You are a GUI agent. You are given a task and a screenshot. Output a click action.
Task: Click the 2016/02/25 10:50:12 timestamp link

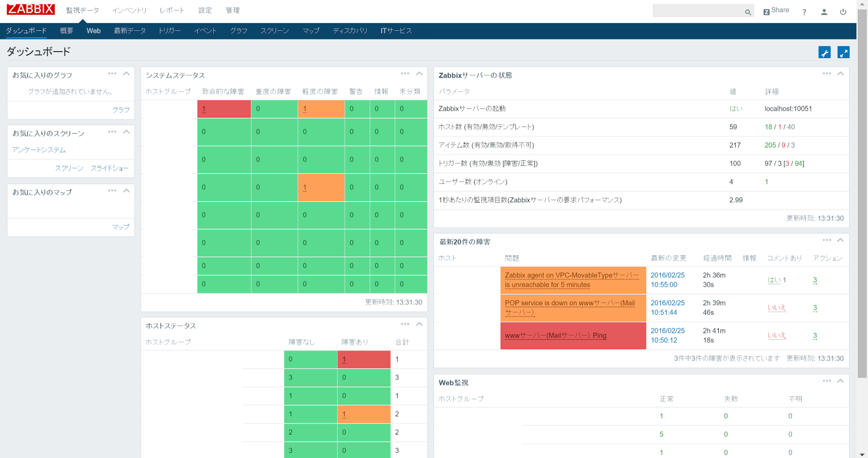pos(667,336)
